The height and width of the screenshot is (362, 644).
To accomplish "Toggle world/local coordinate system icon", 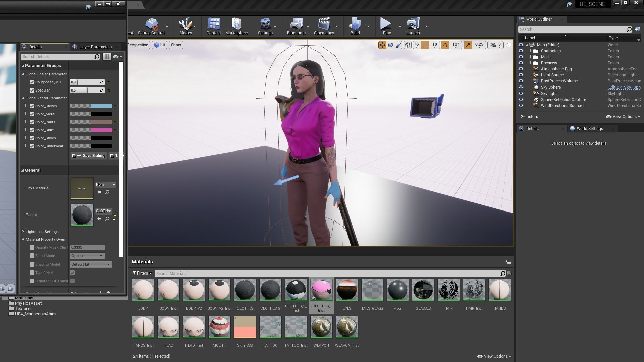I will 408,45.
